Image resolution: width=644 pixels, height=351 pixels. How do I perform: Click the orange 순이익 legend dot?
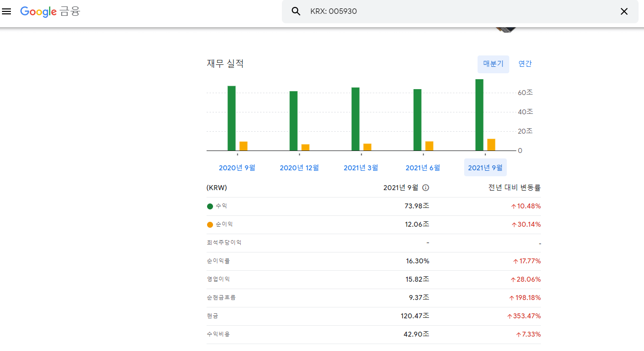210,224
